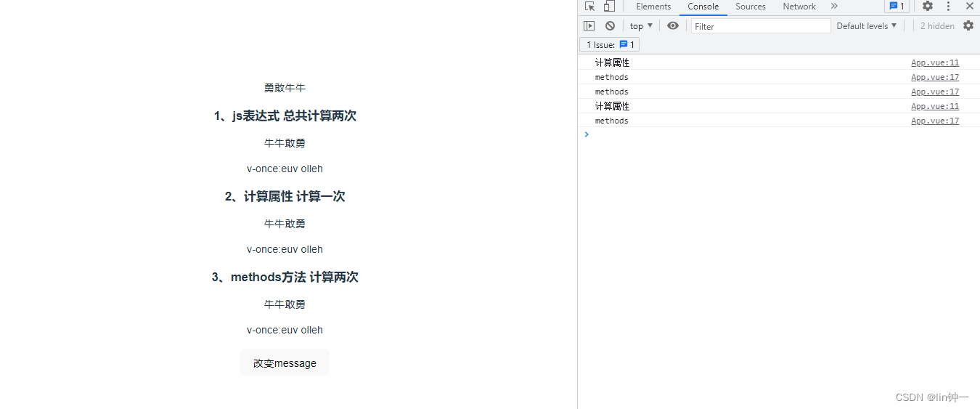980x409 pixels.
Task: Toggle the device toolbar icon
Action: coord(609,7)
